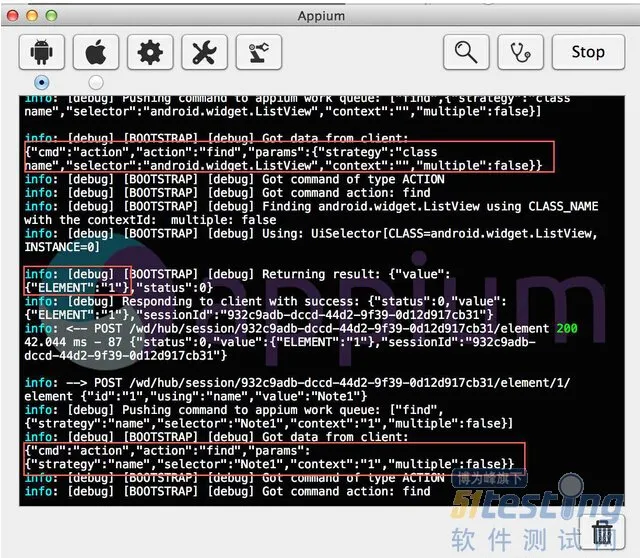Launch the Inspector magnifying glass
The image size is (640, 558).
[x=466, y=52]
